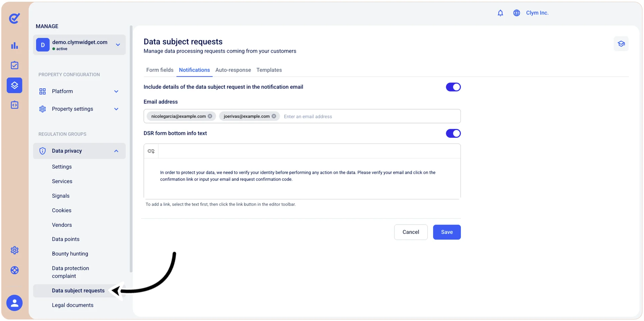Image resolution: width=644 pixels, height=321 pixels.
Task: Expand the Platform section chevron
Action: (x=116, y=91)
